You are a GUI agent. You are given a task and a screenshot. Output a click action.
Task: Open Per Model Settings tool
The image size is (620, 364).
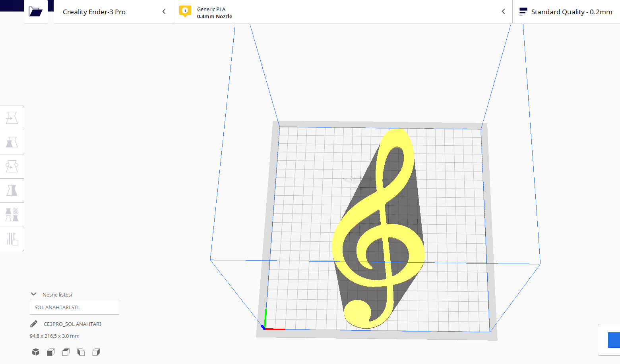tap(12, 215)
